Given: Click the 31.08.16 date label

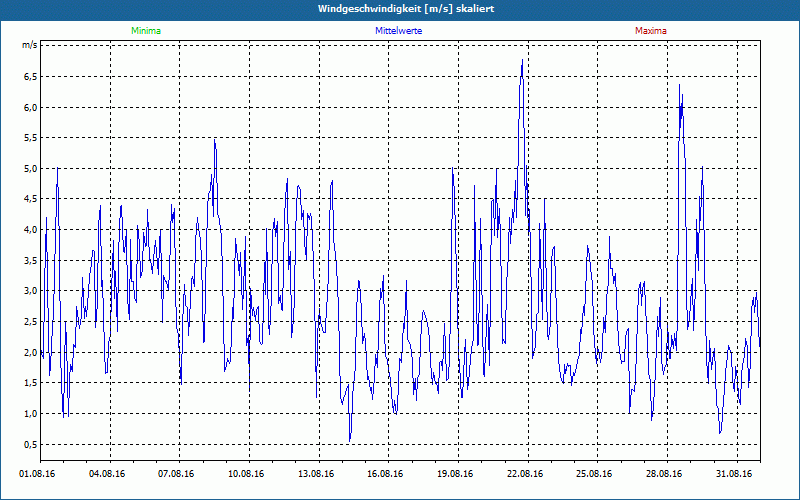Looking at the screenshot, I should tap(733, 474).
